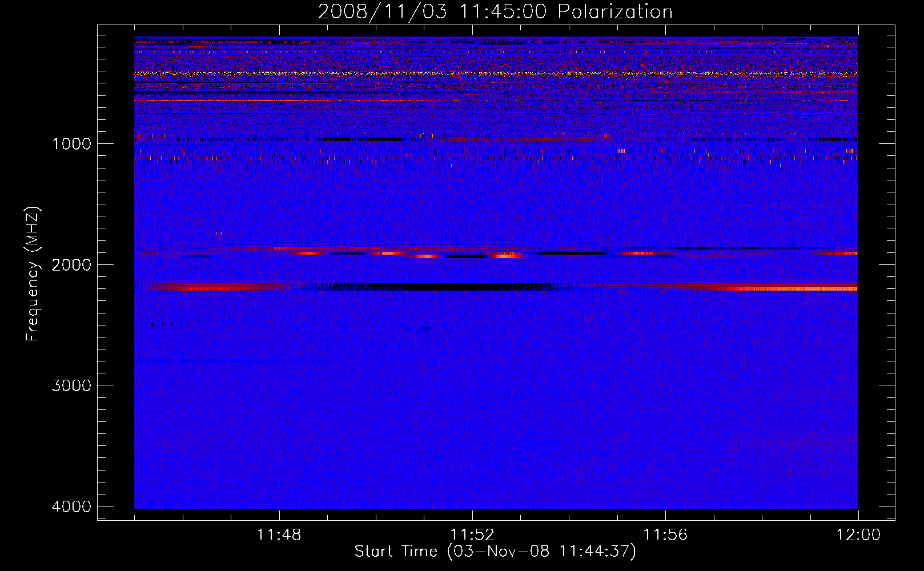924x571 pixels.
Task: Click the 3000 frequency tick label
Action: point(71,385)
